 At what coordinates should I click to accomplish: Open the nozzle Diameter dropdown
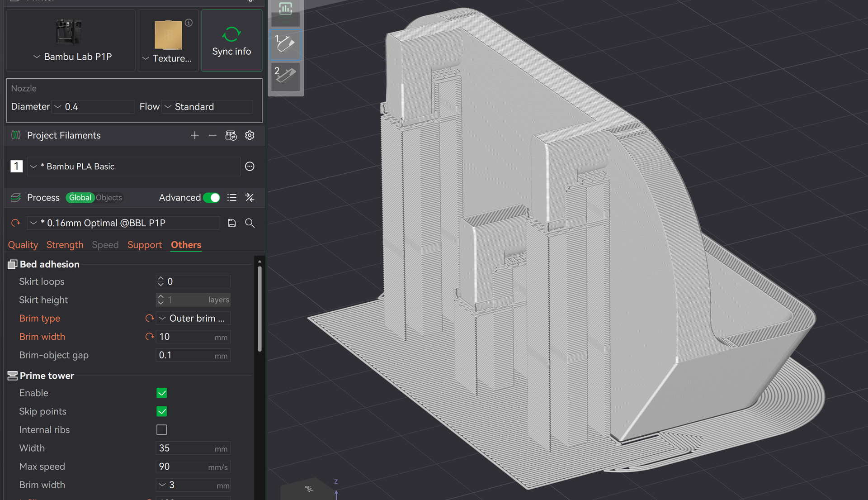(x=93, y=107)
